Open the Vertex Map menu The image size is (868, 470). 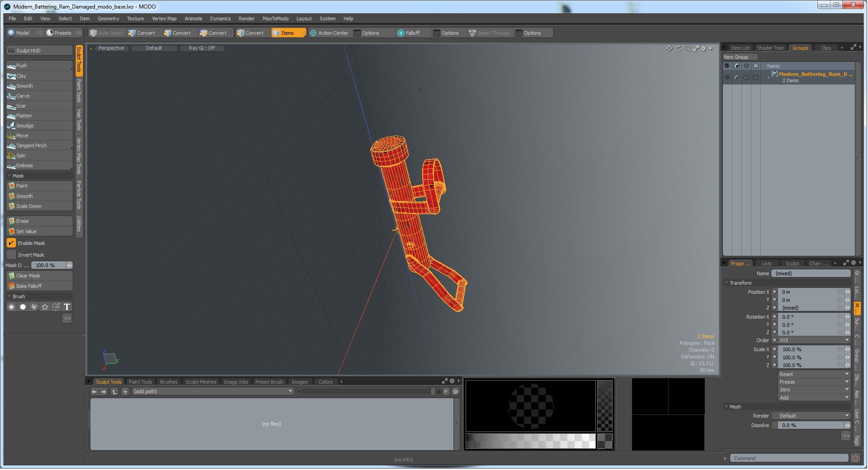pos(164,19)
